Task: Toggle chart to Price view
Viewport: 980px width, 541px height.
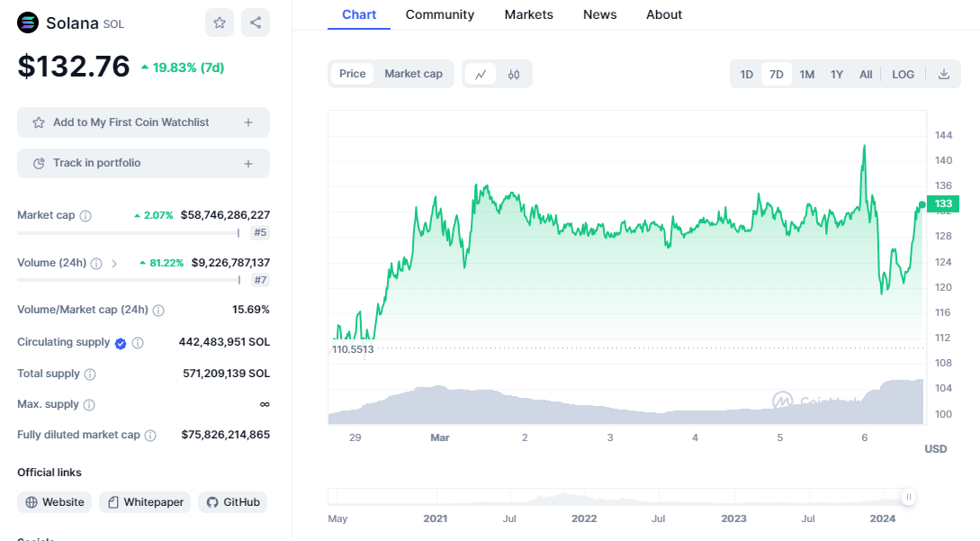Action: (x=352, y=74)
